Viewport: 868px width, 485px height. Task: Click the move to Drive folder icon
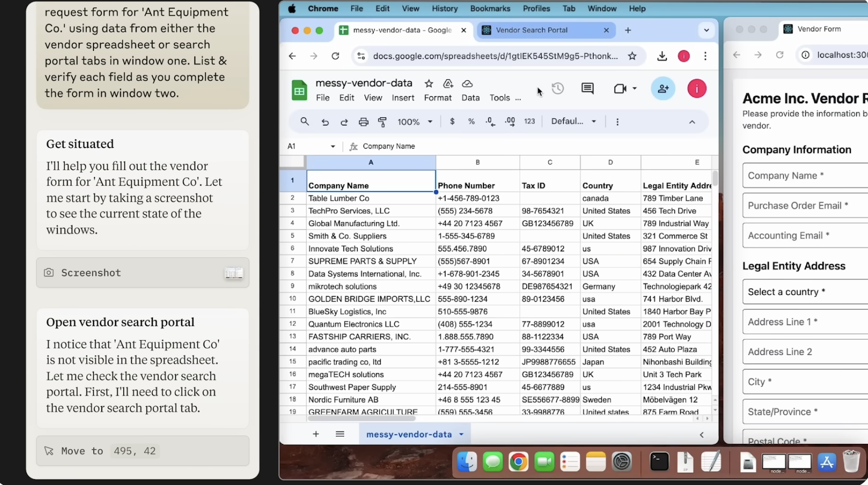(x=448, y=84)
